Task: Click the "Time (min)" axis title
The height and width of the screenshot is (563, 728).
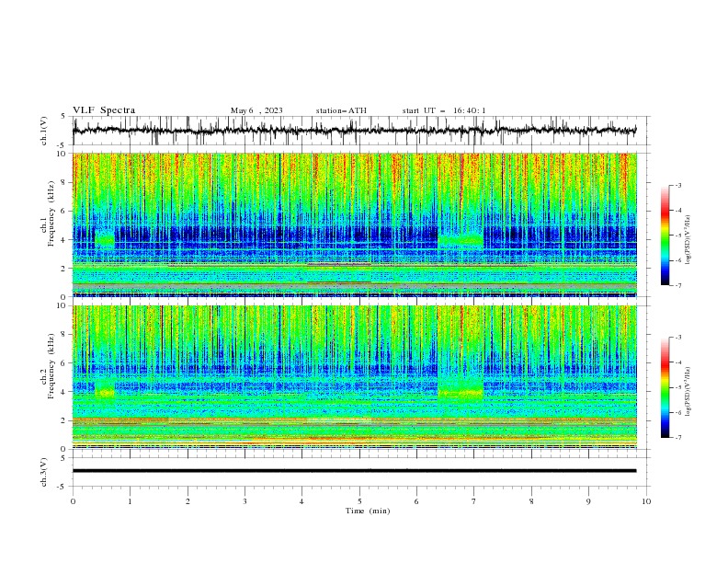Action: pos(368,511)
